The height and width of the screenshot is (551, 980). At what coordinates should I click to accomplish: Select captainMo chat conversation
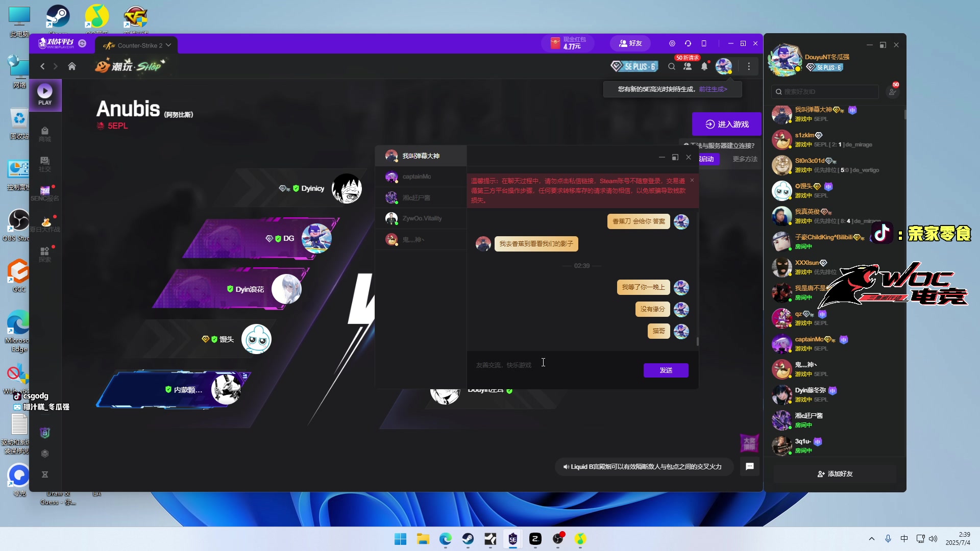pos(421,177)
